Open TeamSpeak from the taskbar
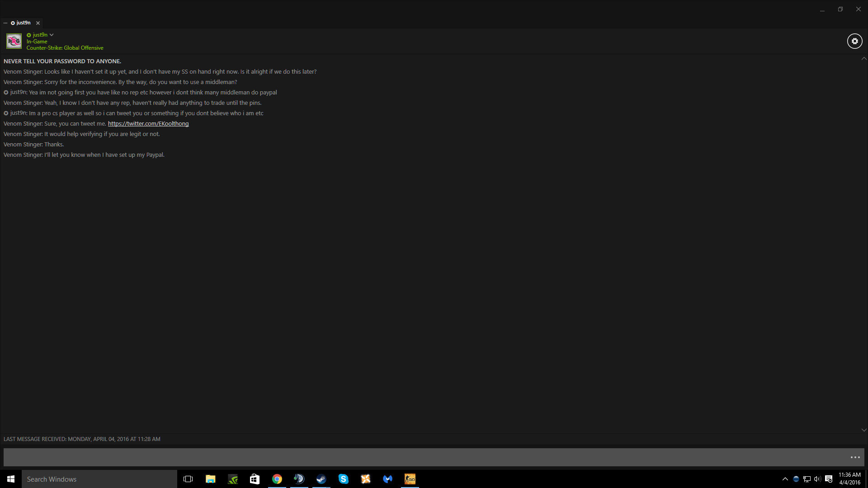Image resolution: width=868 pixels, height=488 pixels. (x=299, y=479)
